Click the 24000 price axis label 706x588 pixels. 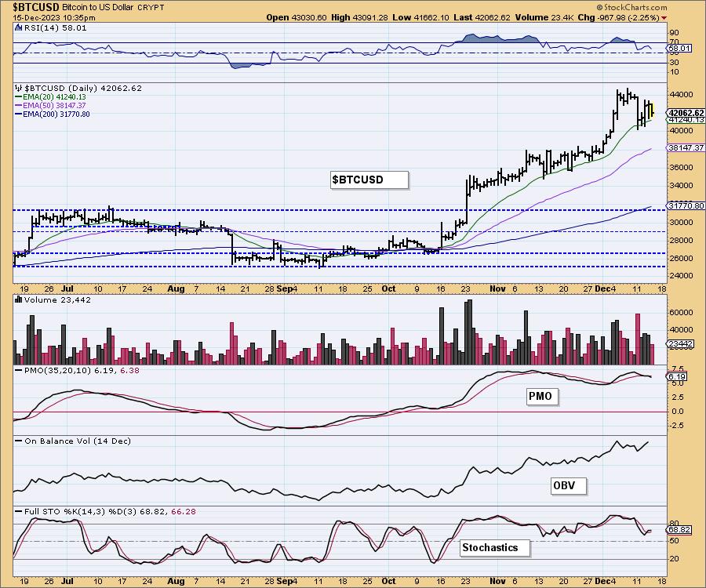(681, 276)
